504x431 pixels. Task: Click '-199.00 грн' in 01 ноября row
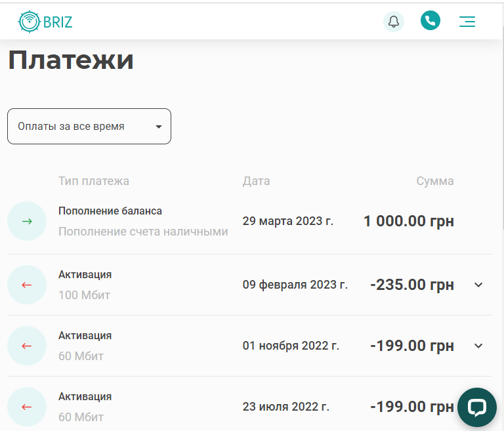[412, 346]
